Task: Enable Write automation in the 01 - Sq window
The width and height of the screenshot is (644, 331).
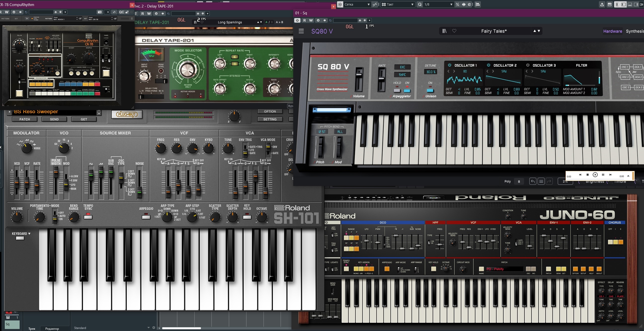Action: tap(311, 20)
